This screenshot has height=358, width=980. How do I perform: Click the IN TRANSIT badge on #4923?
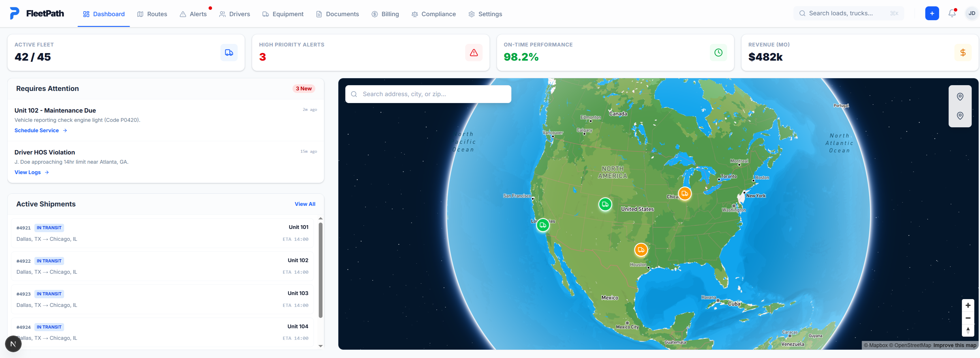coord(49,294)
